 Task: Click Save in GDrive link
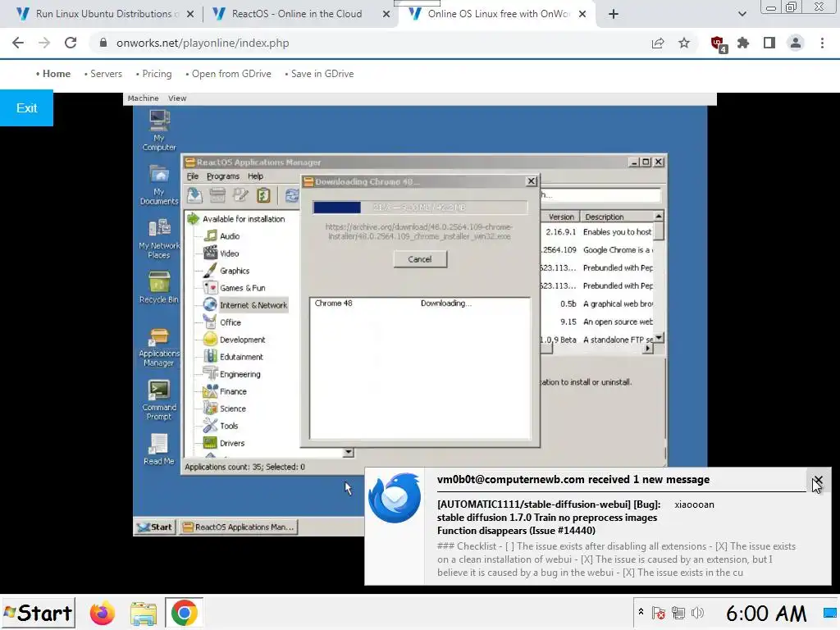pos(322,74)
